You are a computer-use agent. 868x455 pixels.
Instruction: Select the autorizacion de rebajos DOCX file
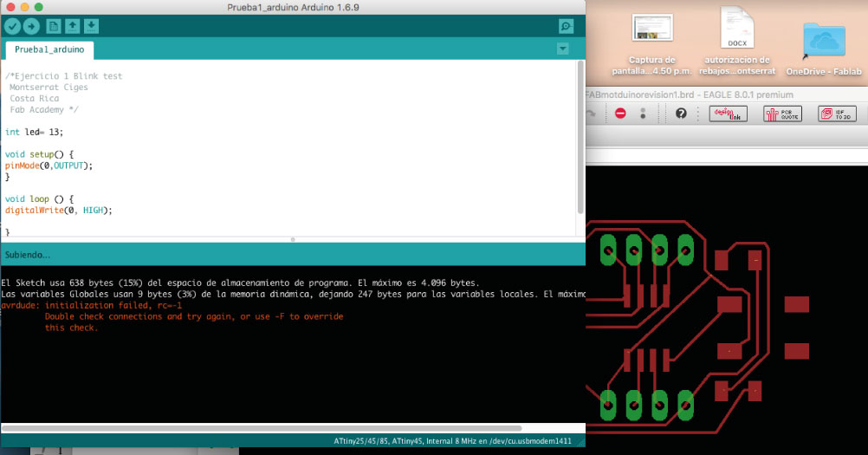click(x=737, y=42)
